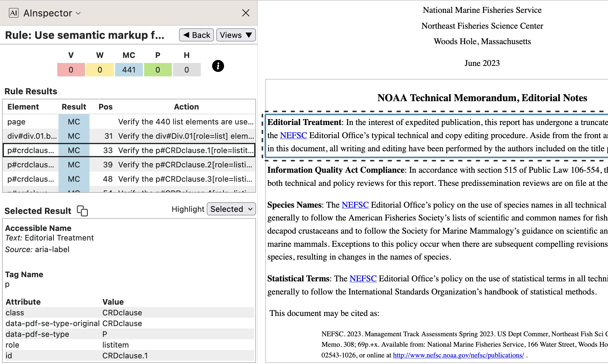Click the blue Manual Checks 441 box

(129, 70)
